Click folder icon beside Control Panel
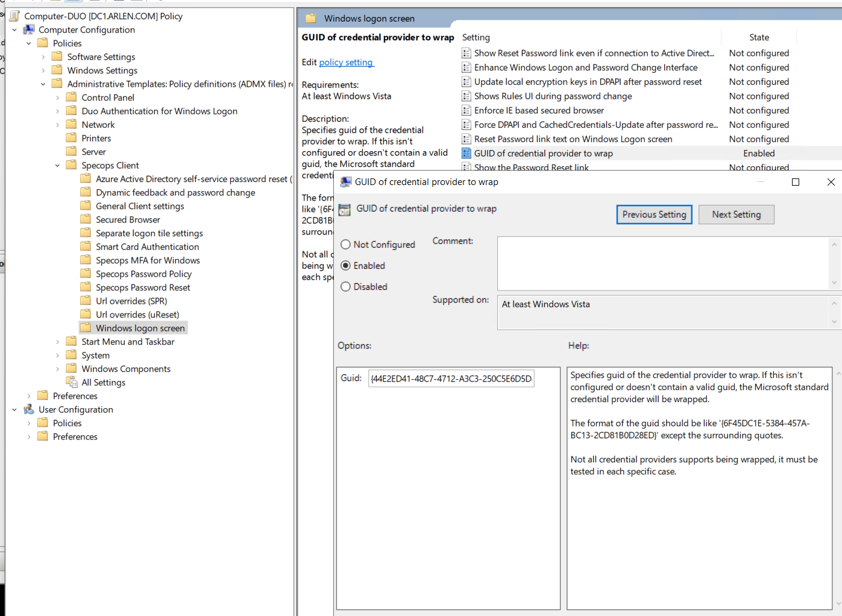 click(71, 97)
